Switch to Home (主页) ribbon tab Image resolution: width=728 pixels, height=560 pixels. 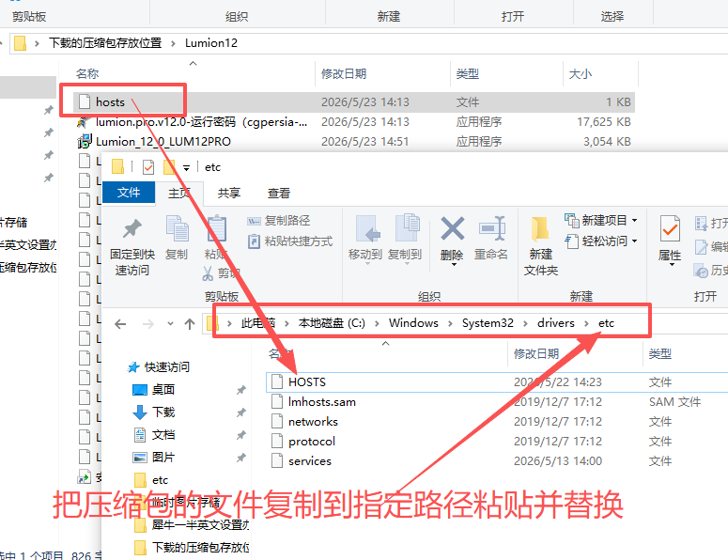tap(179, 193)
